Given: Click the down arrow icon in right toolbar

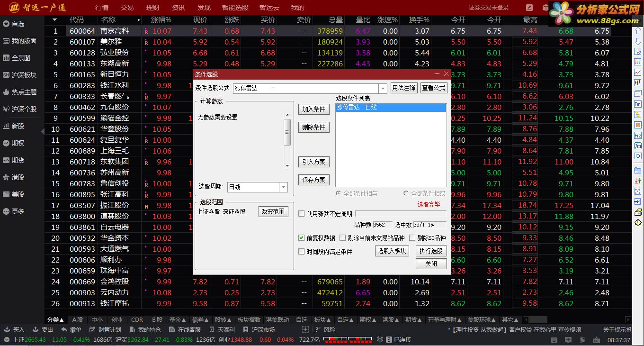Looking at the screenshot, I should pos(638,41).
